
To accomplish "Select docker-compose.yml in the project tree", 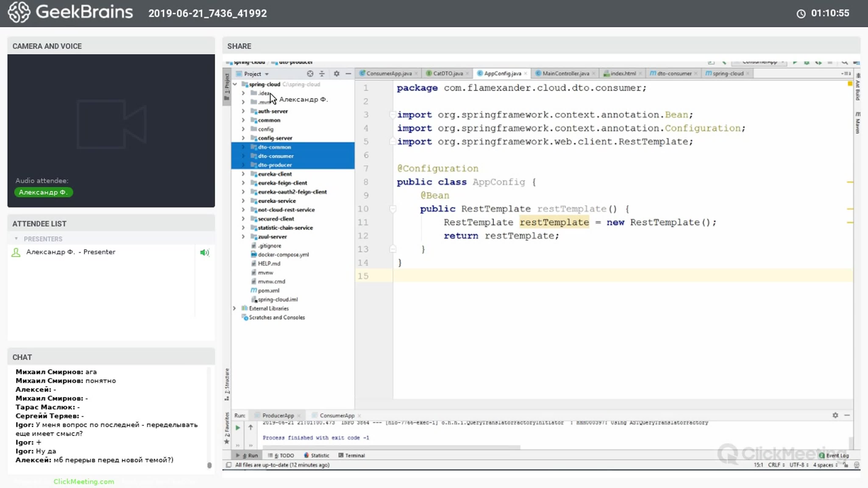I will pyautogui.click(x=283, y=255).
